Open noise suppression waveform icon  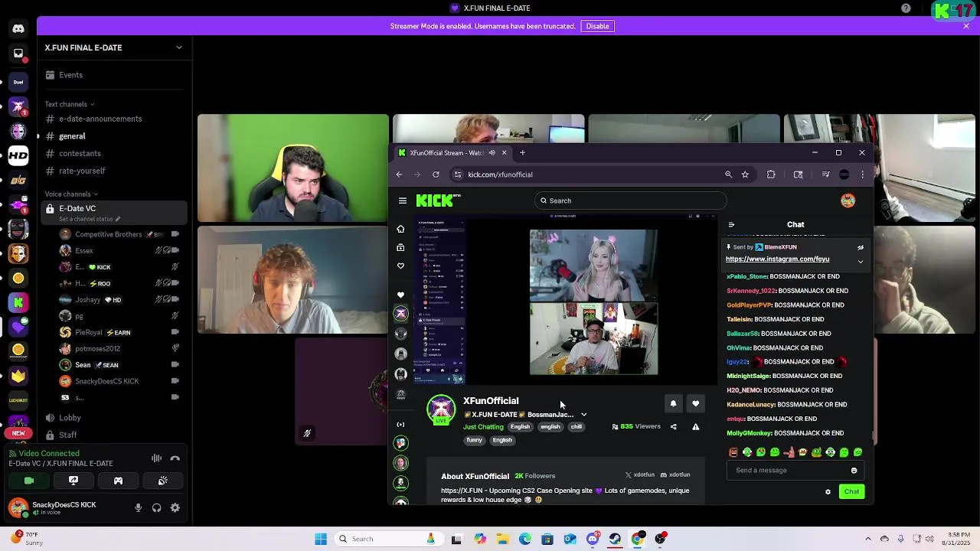(x=156, y=458)
